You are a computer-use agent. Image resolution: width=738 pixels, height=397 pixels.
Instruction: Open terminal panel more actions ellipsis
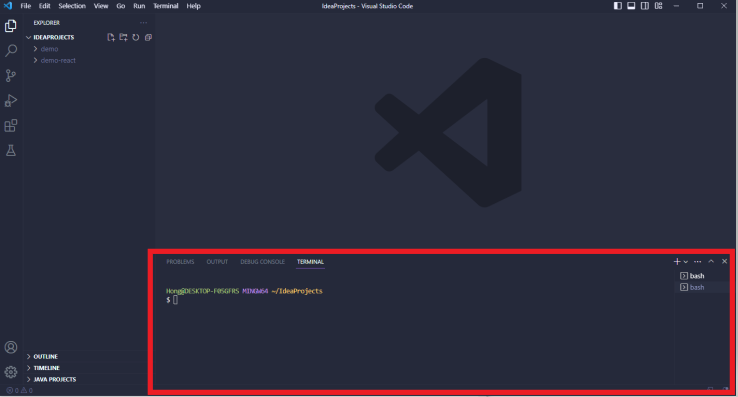[698, 261]
